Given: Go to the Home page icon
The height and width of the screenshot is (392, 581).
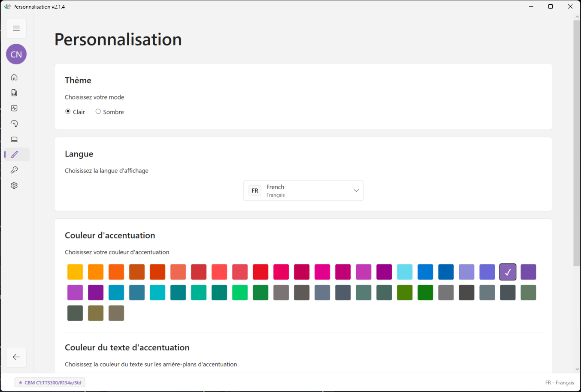Looking at the screenshot, I should tap(14, 77).
